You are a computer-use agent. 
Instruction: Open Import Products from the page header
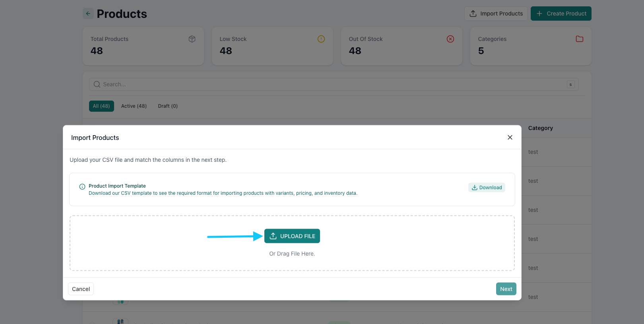coord(496,14)
